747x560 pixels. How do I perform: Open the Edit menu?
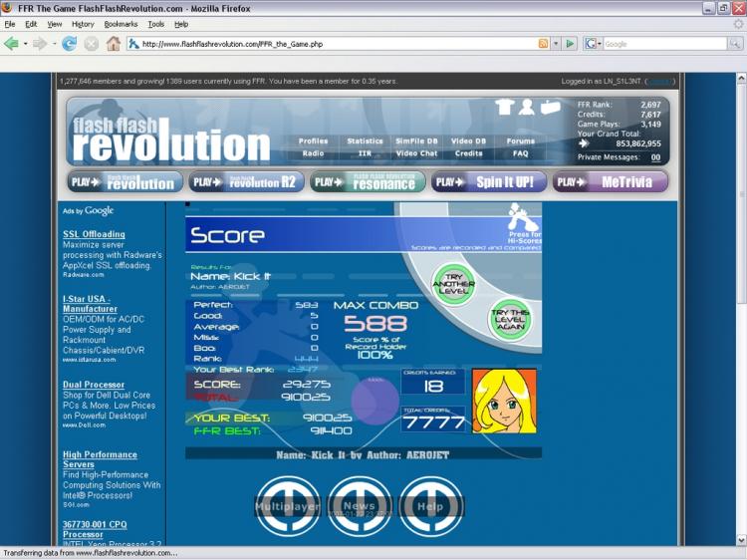[31, 24]
